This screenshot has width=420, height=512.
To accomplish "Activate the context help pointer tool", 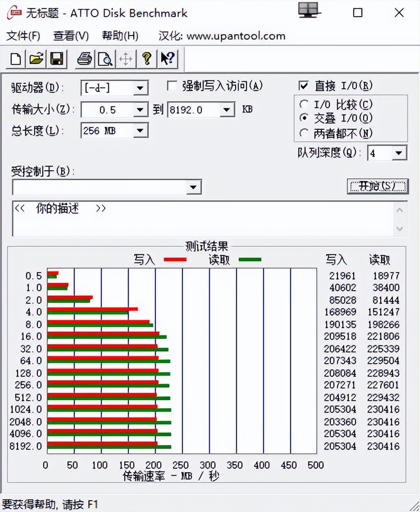I will tap(167, 59).
